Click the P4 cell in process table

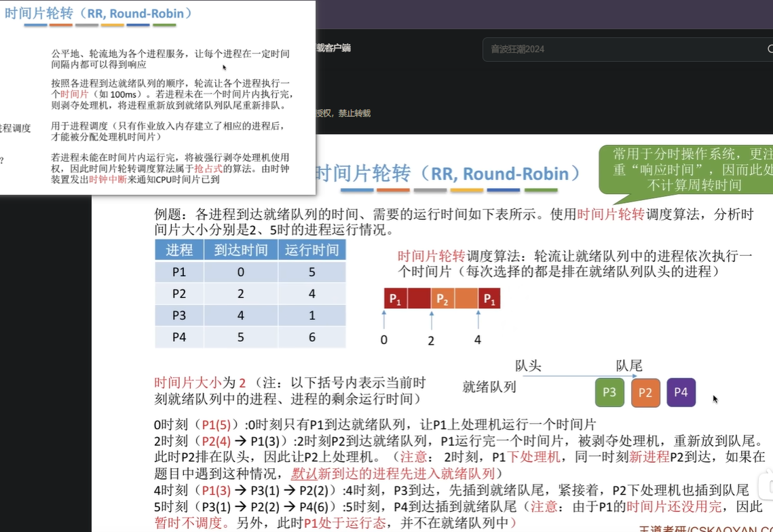coord(179,337)
